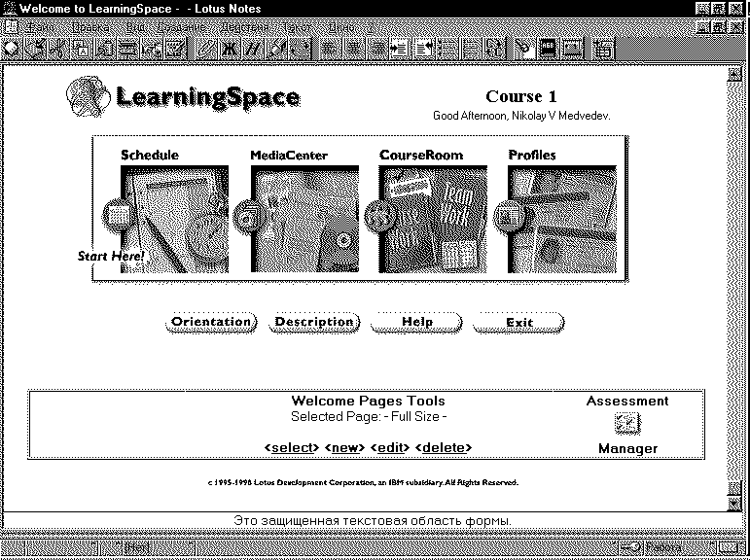Click the Lotus copyright notice text
Viewport: 750px width, 560px height.
click(363, 482)
